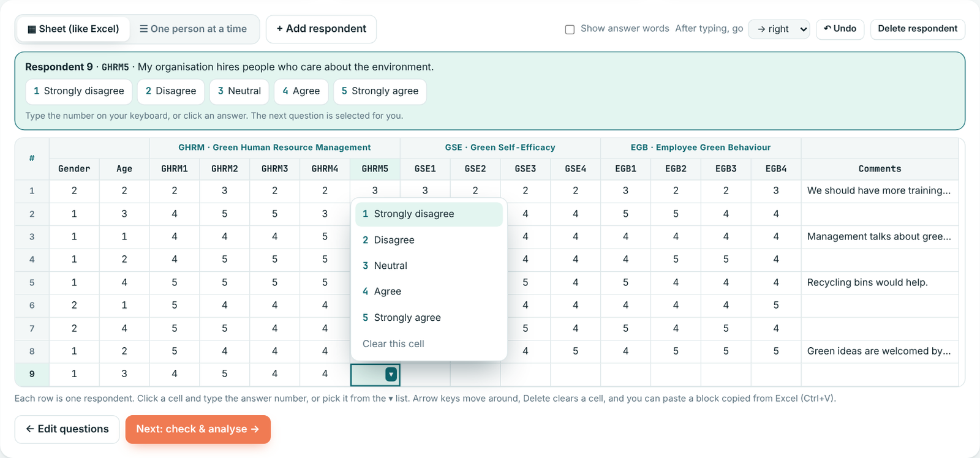Click the 'Green ideas are welcomed by...' comment cell

(880, 351)
